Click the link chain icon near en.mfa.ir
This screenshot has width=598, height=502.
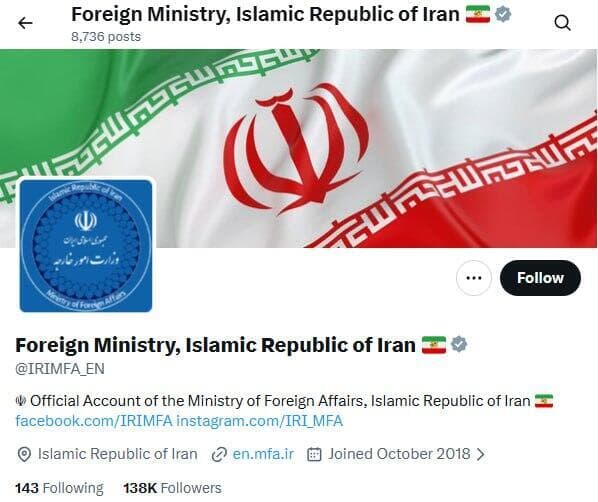tap(219, 454)
